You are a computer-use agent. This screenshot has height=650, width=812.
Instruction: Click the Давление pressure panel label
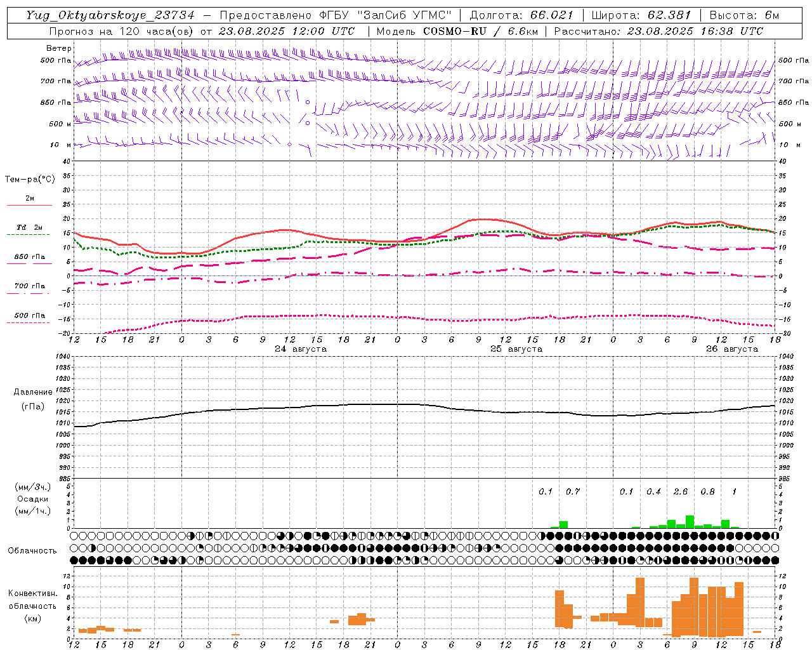tap(32, 392)
